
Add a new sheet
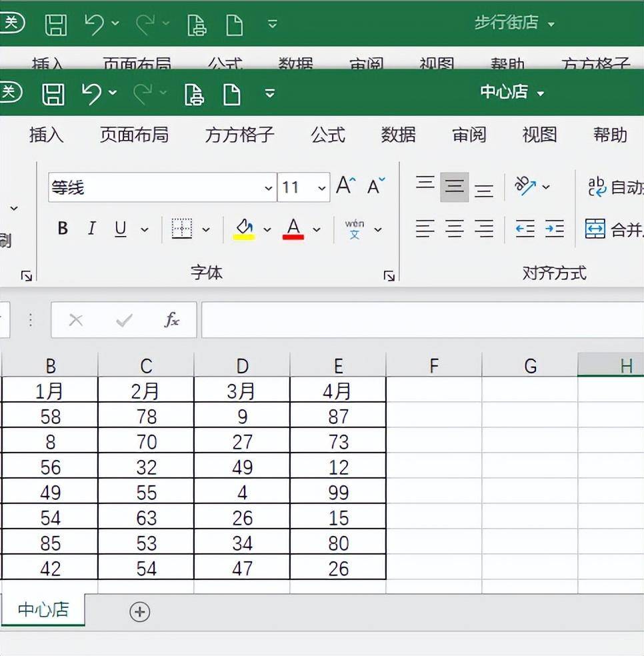140,612
